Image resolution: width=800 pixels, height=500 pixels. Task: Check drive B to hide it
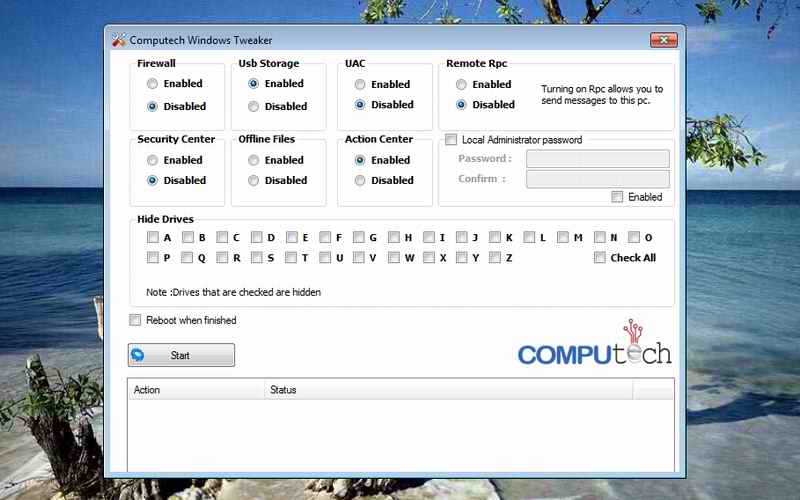(x=188, y=237)
